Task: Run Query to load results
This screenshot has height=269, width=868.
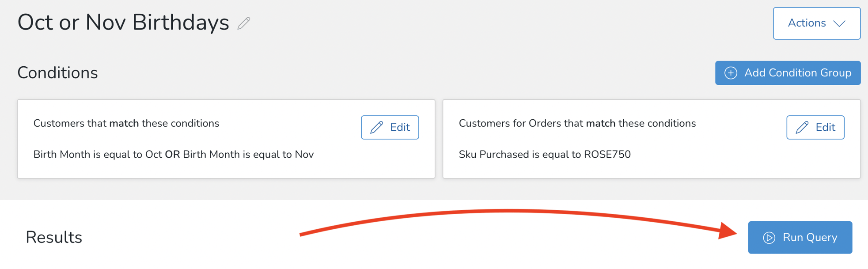Action: tap(800, 238)
